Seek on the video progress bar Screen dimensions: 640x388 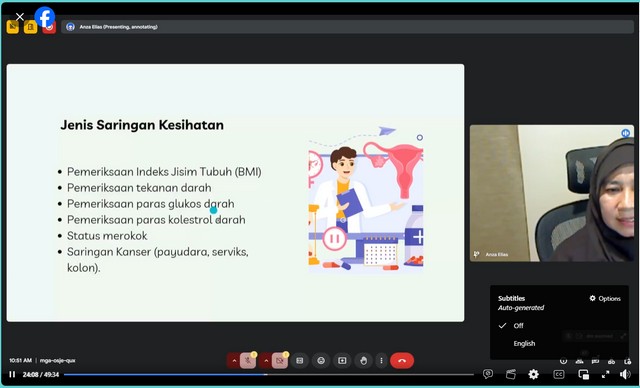269,374
